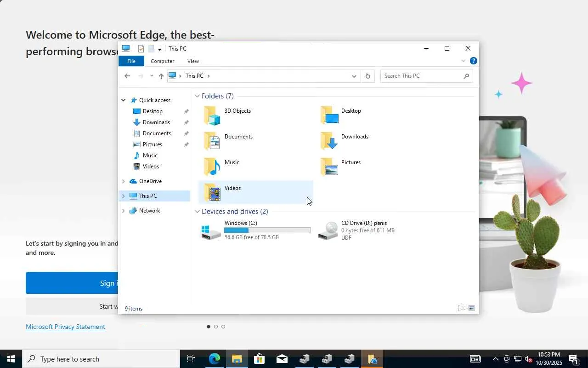Open the Mail app from the taskbar
The width and height of the screenshot is (588, 368).
(x=282, y=359)
